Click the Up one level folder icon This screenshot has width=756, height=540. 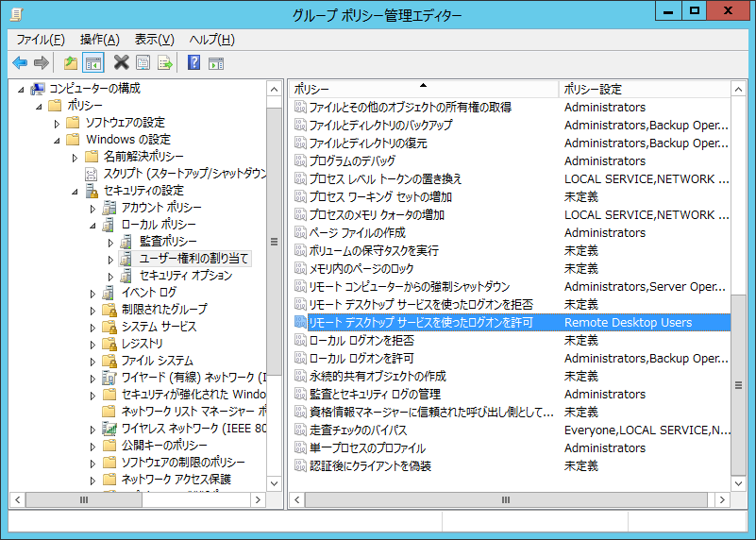(x=71, y=63)
